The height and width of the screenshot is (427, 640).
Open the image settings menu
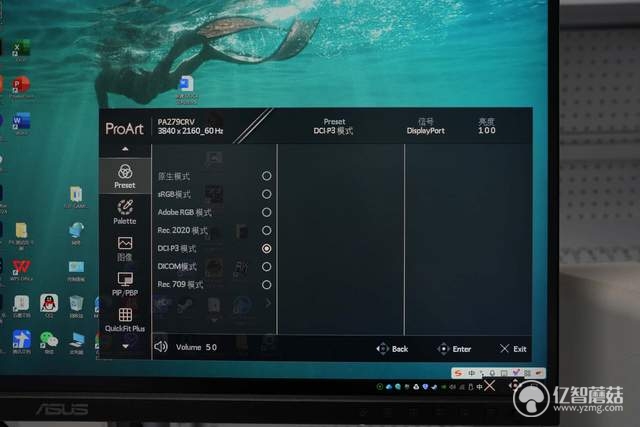tap(125, 248)
